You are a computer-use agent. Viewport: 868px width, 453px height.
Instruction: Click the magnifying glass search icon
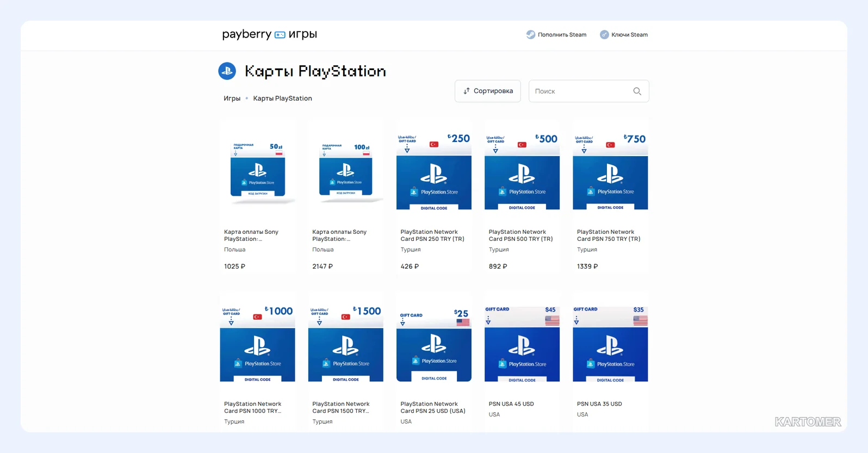(637, 91)
